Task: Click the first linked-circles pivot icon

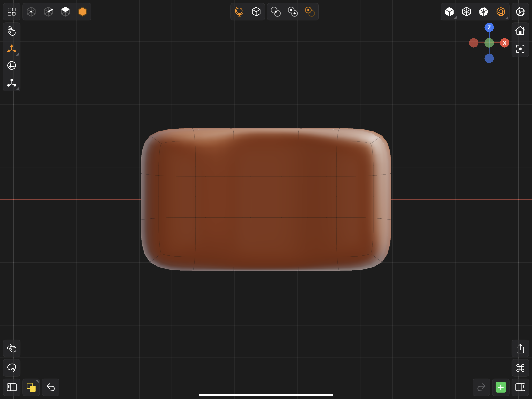Action: click(276, 11)
